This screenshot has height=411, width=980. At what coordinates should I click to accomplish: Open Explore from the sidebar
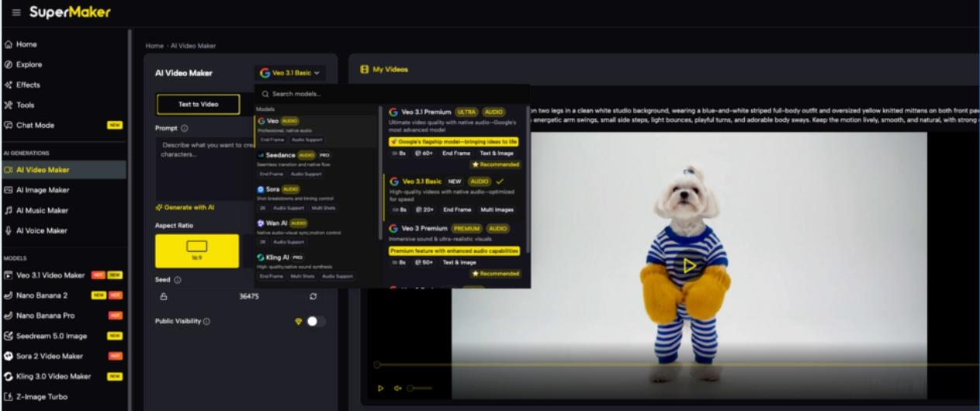[x=29, y=64]
